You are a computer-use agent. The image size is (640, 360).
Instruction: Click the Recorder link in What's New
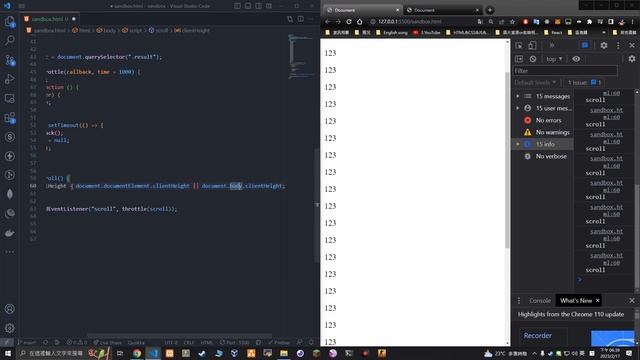(538, 336)
